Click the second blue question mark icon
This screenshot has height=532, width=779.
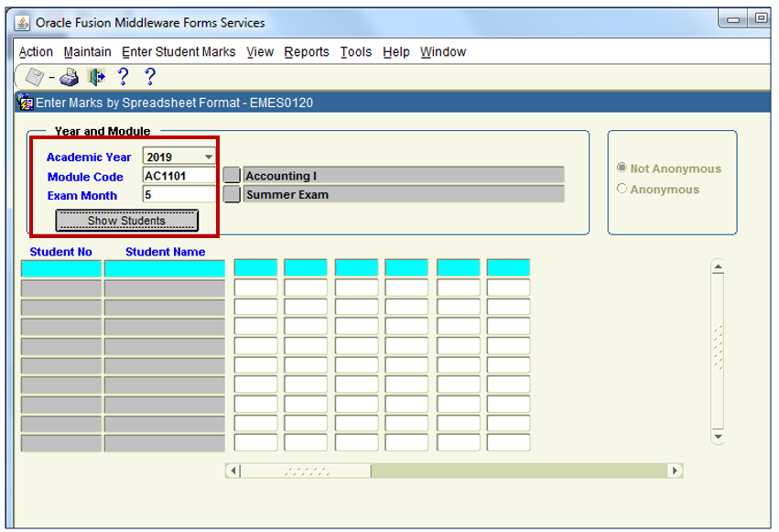pos(150,77)
